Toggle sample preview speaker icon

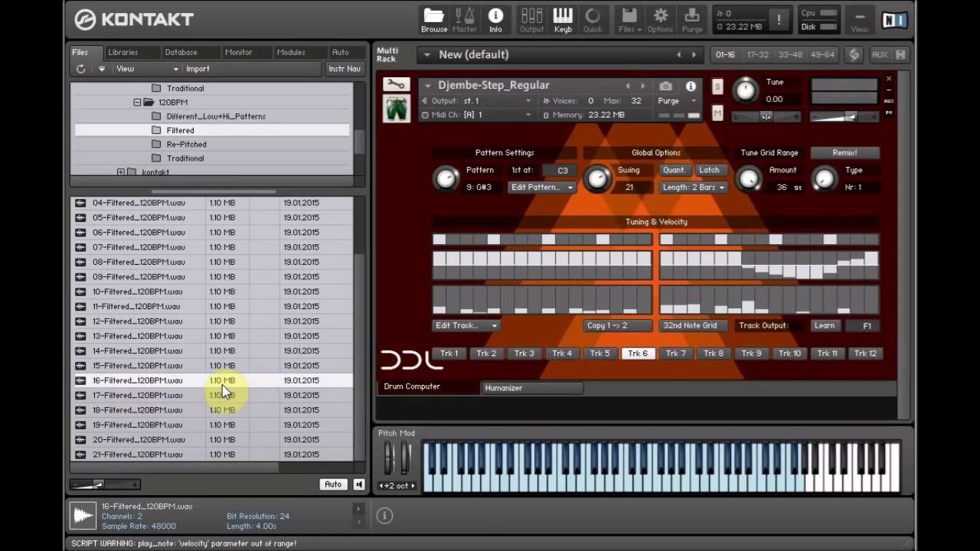point(359,484)
